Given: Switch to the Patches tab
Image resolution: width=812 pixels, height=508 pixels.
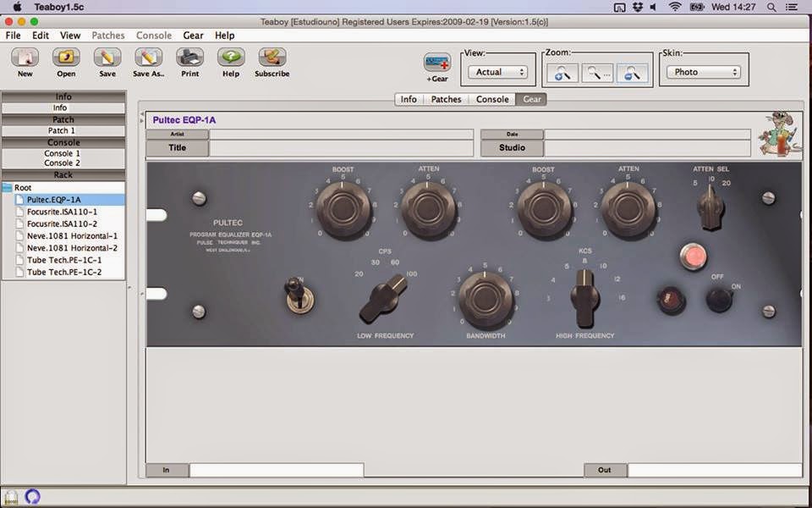Looking at the screenshot, I should click(x=446, y=99).
